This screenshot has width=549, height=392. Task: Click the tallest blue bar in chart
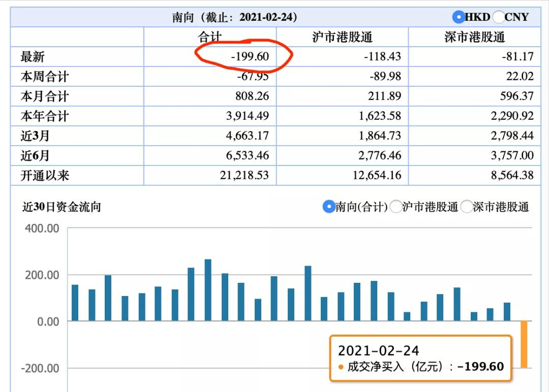pos(208,290)
